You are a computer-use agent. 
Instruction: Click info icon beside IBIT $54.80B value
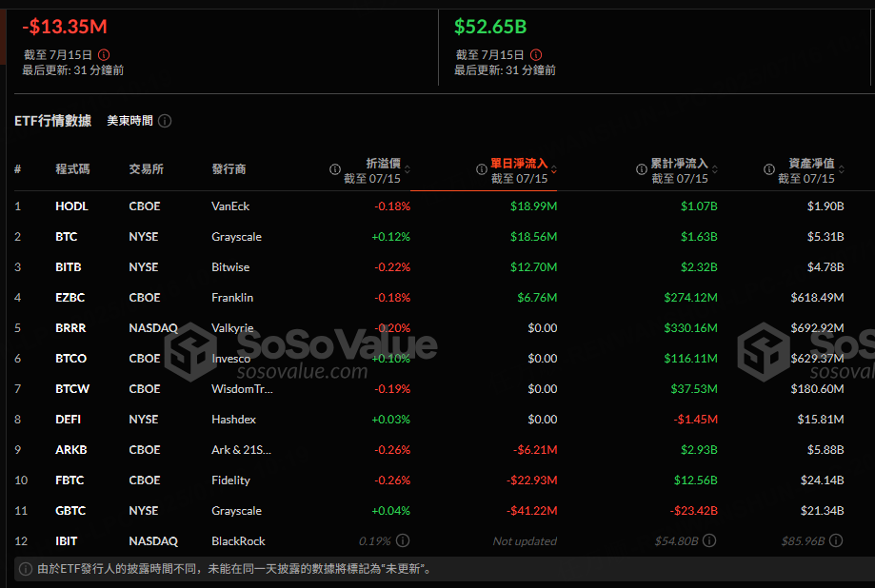(x=709, y=540)
